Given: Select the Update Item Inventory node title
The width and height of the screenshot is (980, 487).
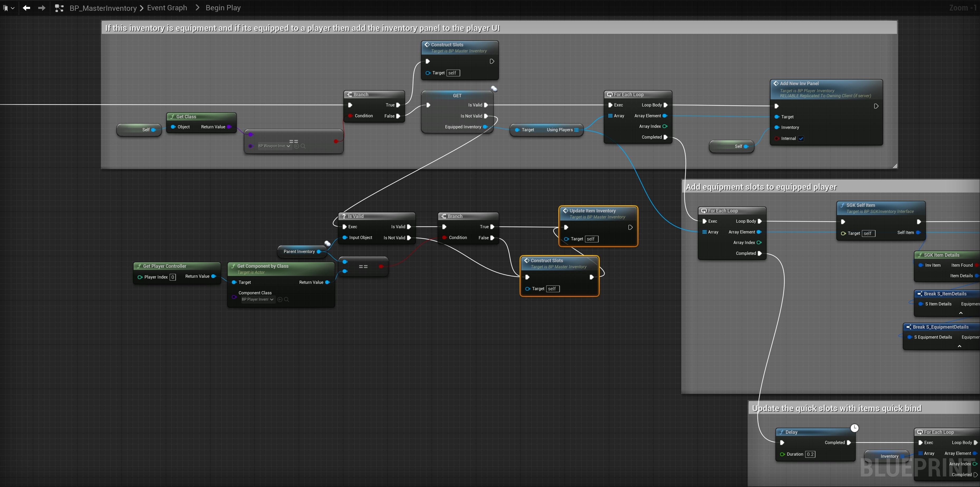Looking at the screenshot, I should point(592,211).
